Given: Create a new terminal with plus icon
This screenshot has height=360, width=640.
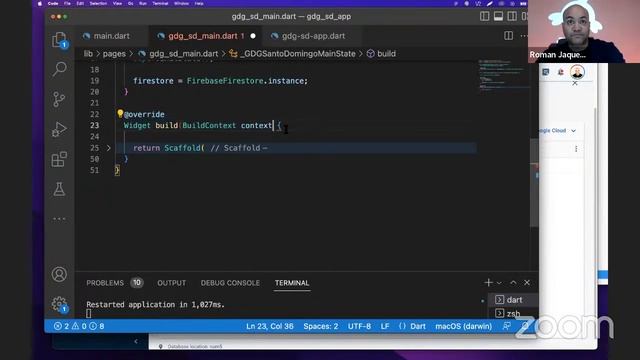Looking at the screenshot, I should [x=488, y=282].
